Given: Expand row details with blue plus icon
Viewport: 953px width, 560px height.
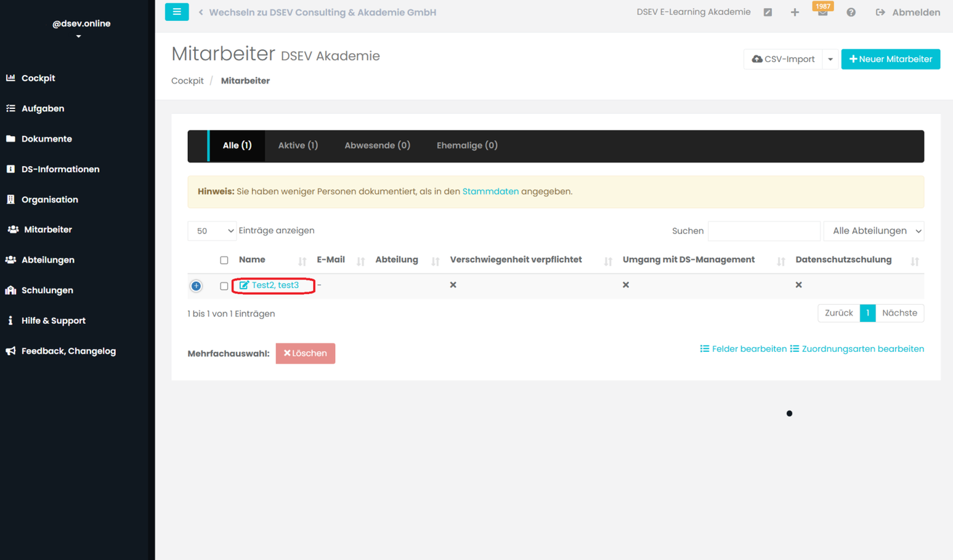Looking at the screenshot, I should pos(196,286).
